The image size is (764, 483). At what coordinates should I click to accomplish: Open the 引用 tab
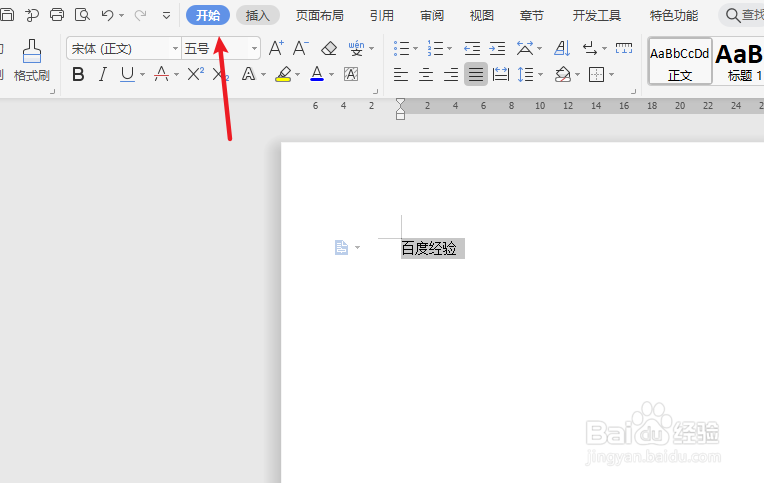[382, 16]
